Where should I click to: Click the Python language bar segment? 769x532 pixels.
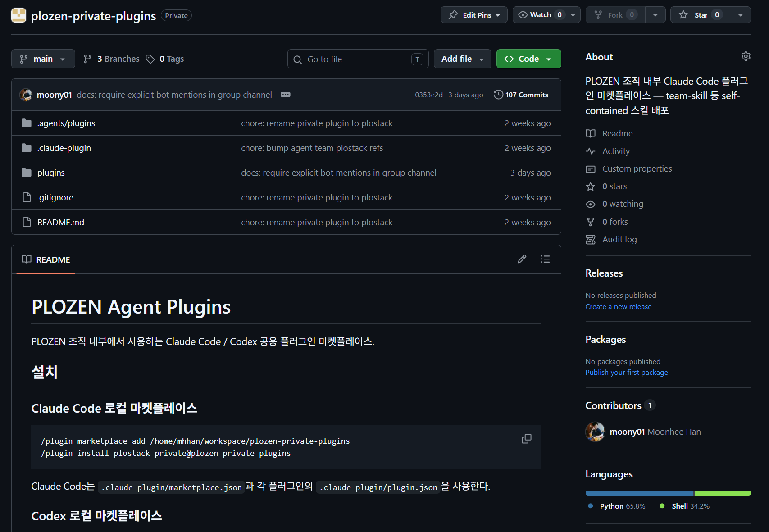(640, 493)
